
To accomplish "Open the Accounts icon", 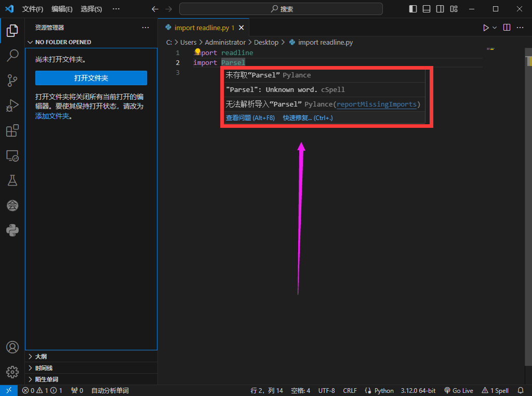I will point(12,347).
